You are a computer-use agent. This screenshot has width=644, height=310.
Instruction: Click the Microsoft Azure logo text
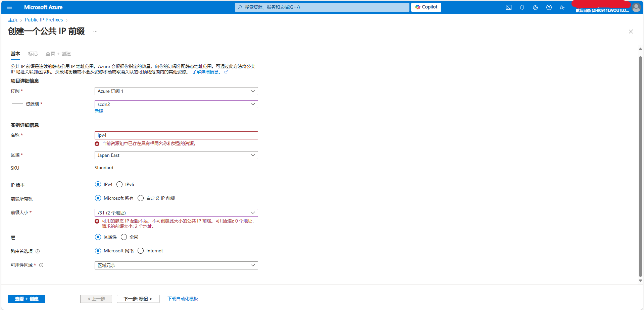coord(43,7)
